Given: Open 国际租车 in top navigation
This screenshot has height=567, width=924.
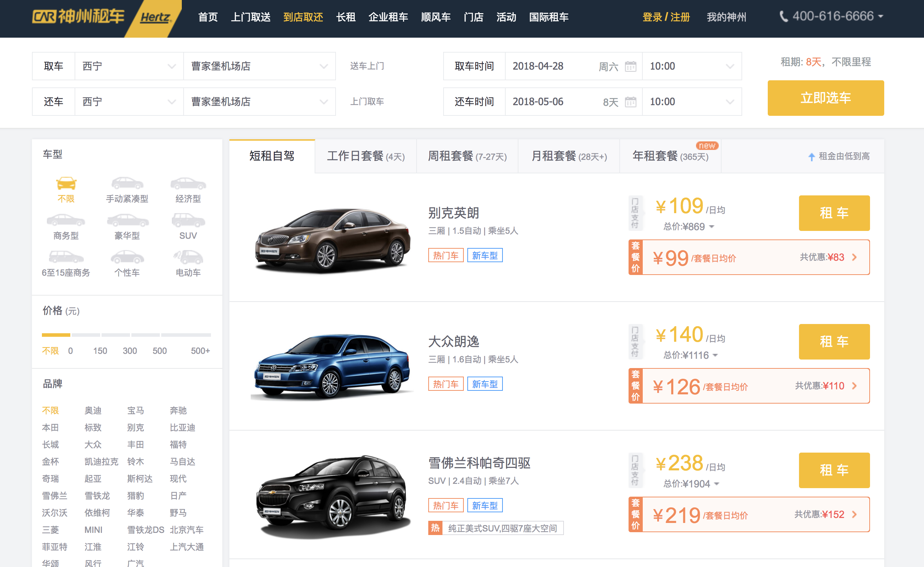Looking at the screenshot, I should tap(548, 17).
